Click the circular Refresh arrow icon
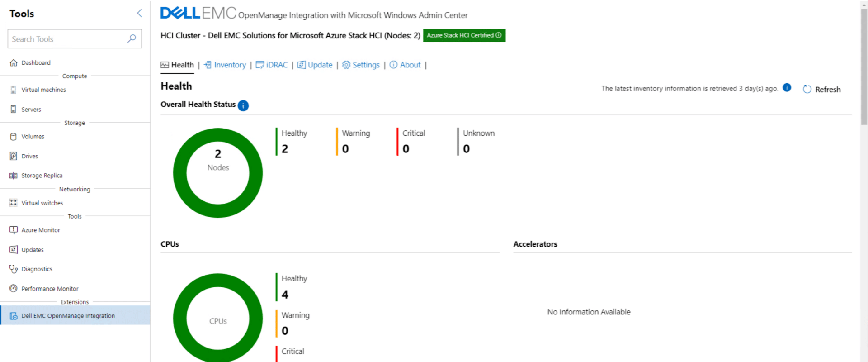This screenshot has height=362, width=868. point(807,89)
